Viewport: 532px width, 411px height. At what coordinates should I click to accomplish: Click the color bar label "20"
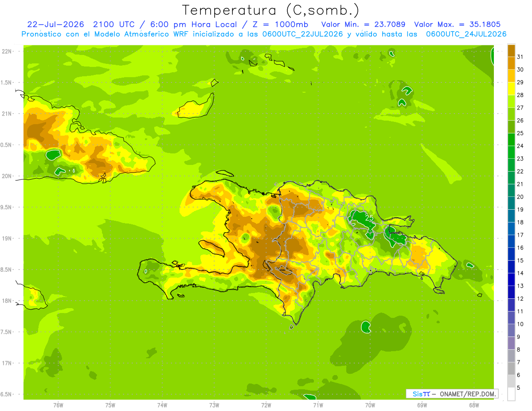coord(520,197)
